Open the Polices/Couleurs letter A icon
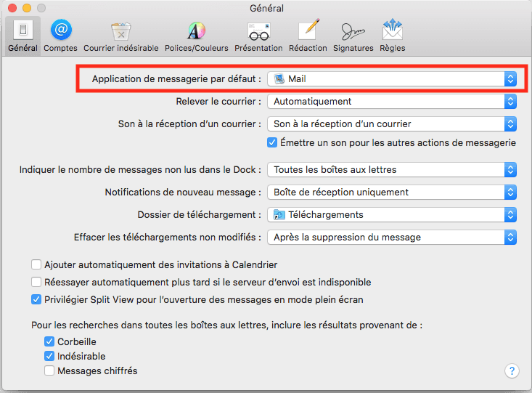532x393 pixels. [x=197, y=31]
